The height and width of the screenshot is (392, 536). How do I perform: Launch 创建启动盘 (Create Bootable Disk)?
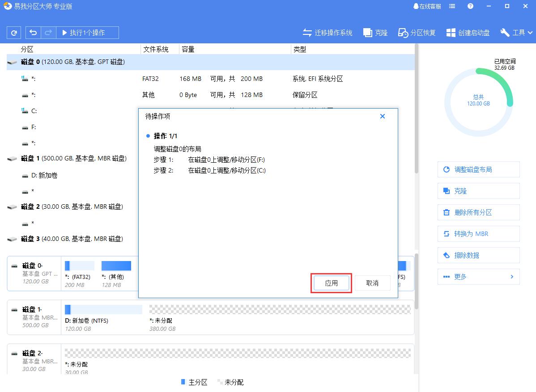(468, 32)
